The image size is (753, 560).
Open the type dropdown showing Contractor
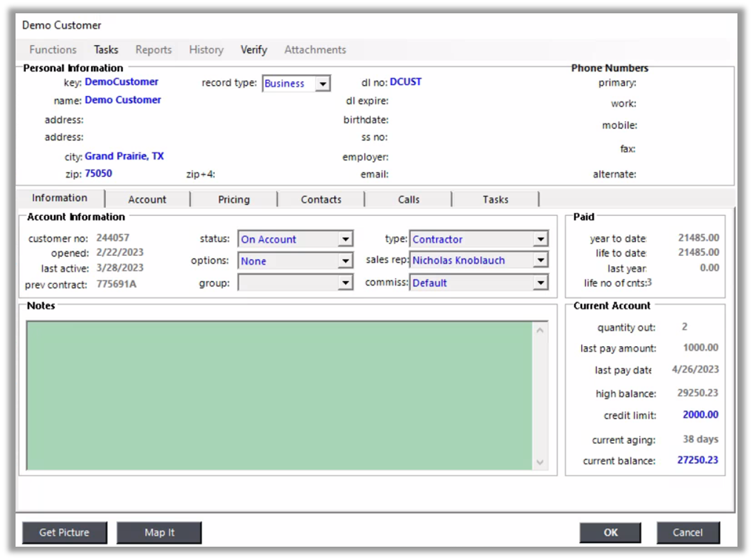click(541, 240)
